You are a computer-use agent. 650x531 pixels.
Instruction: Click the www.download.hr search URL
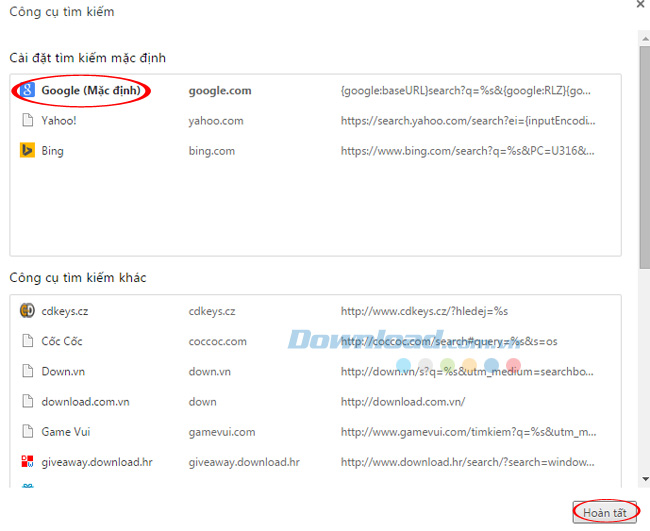[467, 462]
